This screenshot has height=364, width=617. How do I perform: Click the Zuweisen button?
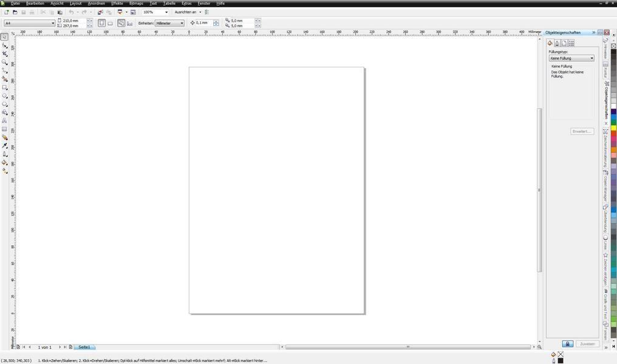pyautogui.click(x=587, y=344)
